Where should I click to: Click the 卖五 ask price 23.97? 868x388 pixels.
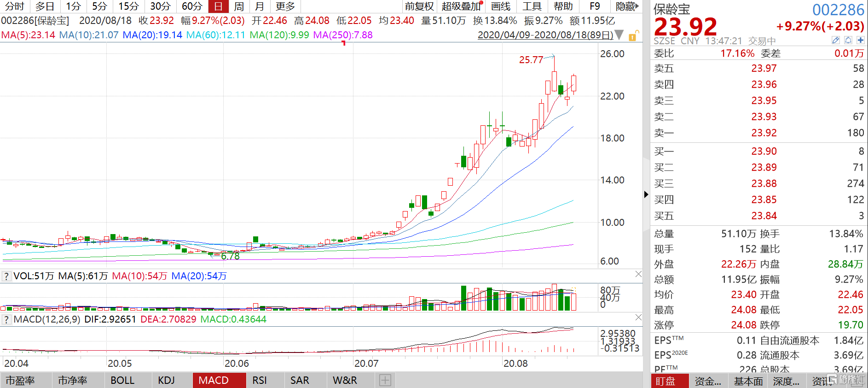764,68
